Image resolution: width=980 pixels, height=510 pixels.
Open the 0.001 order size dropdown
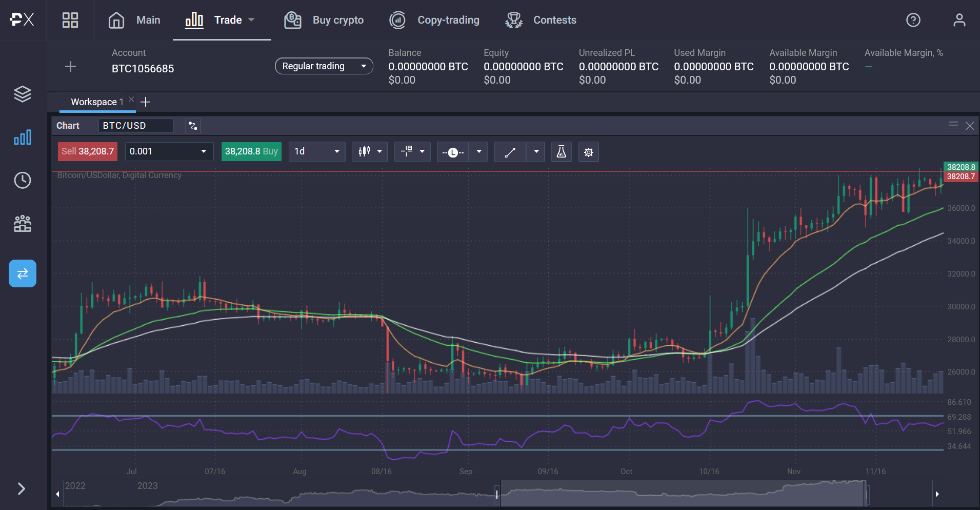(x=169, y=151)
